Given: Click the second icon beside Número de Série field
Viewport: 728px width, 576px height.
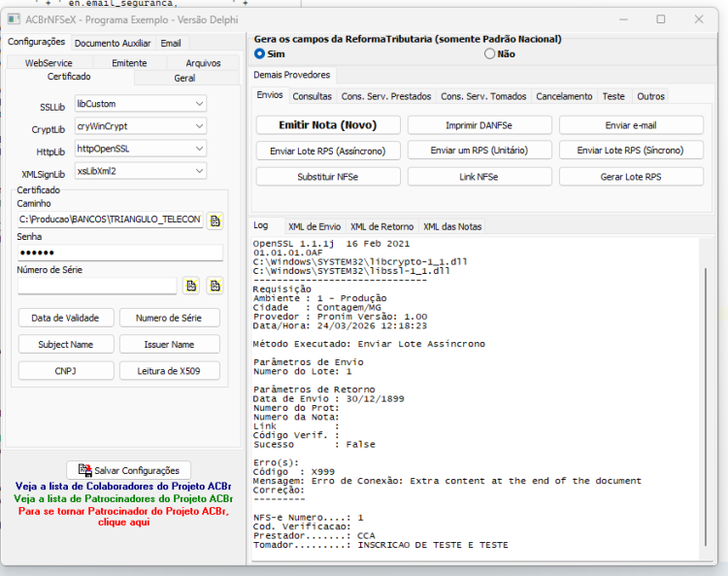Looking at the screenshot, I should point(215,286).
